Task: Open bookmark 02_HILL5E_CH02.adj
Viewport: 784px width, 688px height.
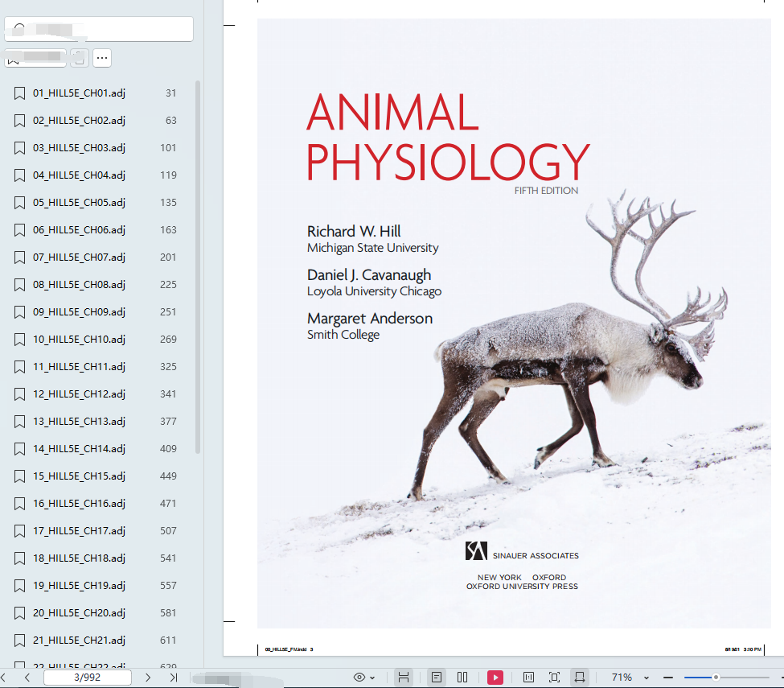Action: point(79,121)
